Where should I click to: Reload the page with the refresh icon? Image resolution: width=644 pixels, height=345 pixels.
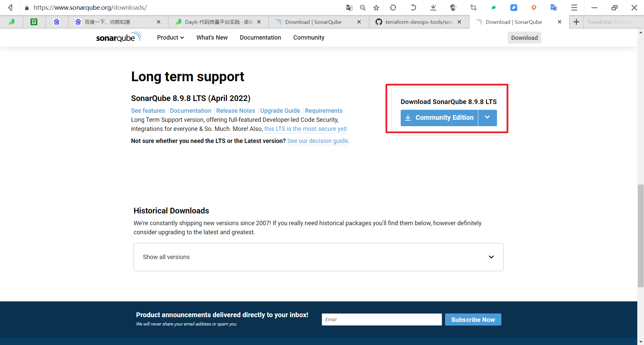393,7
